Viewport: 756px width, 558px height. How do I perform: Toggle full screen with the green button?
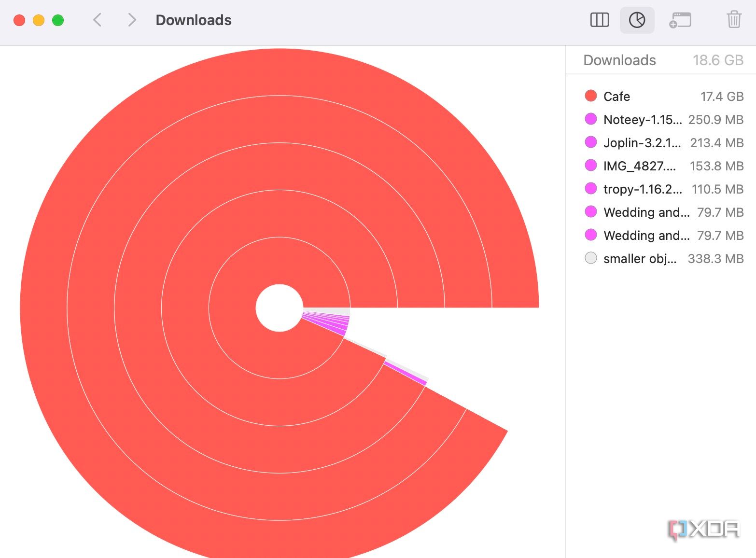tap(57, 20)
